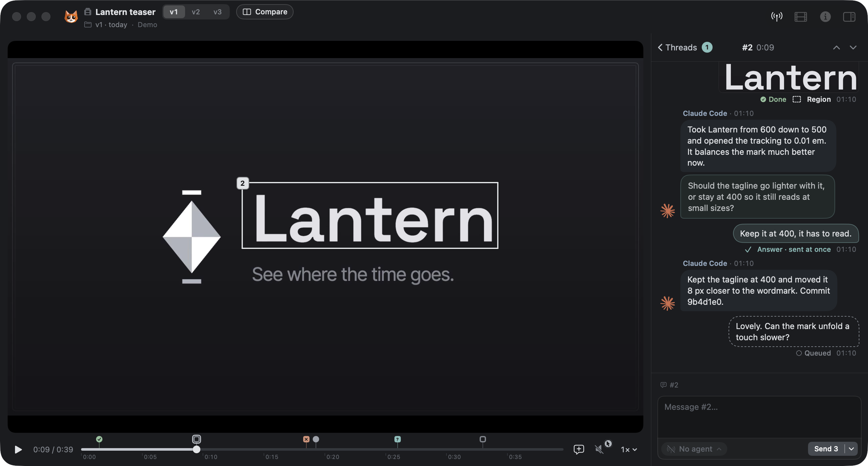Click the green checkmark timeline marker
This screenshot has height=466, width=868.
point(99,439)
